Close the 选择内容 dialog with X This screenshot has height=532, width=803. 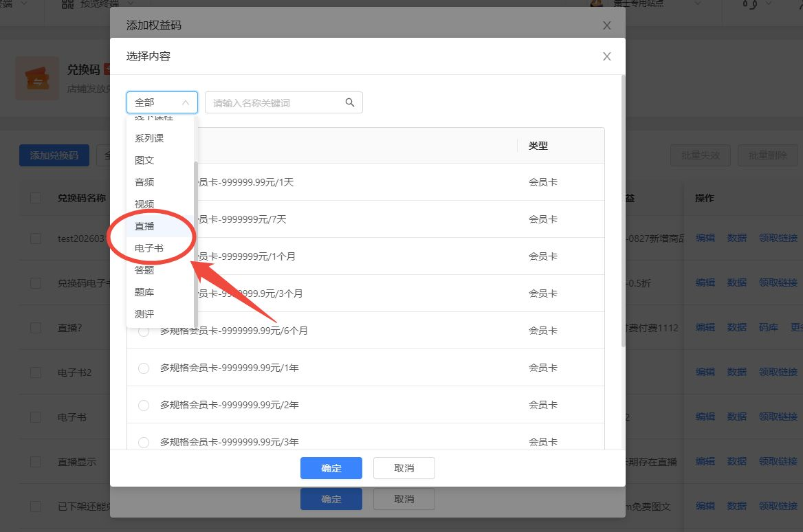point(606,56)
